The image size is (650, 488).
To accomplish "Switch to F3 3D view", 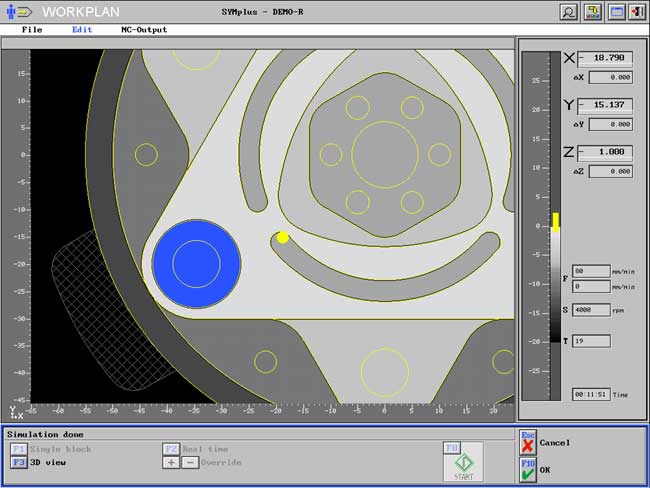I will [x=19, y=463].
